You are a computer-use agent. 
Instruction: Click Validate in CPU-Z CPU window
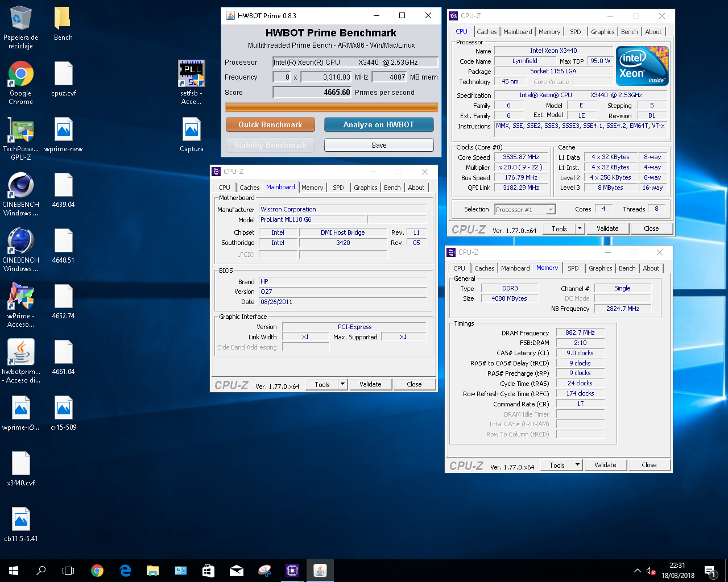click(x=607, y=228)
